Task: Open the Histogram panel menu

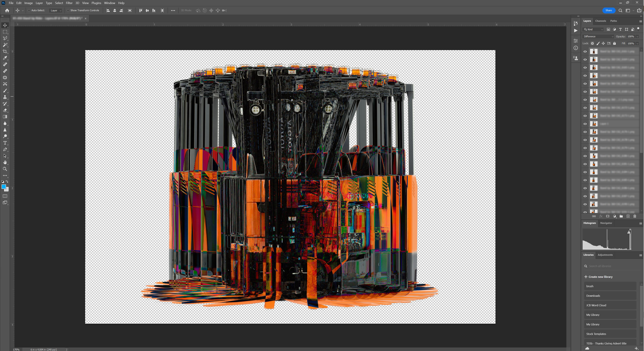Action: pos(640,223)
